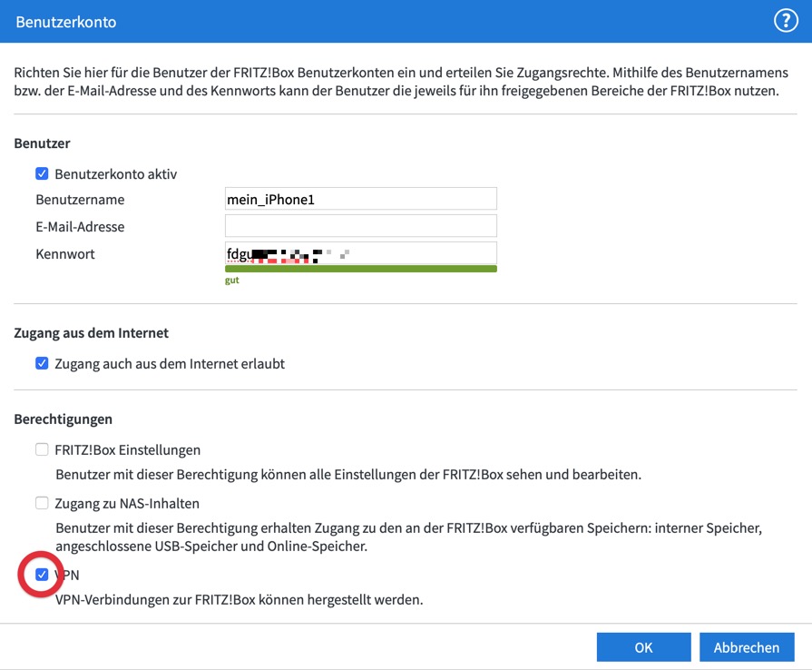
Task: Disable the VPN permission checkbox
Action: click(x=42, y=575)
